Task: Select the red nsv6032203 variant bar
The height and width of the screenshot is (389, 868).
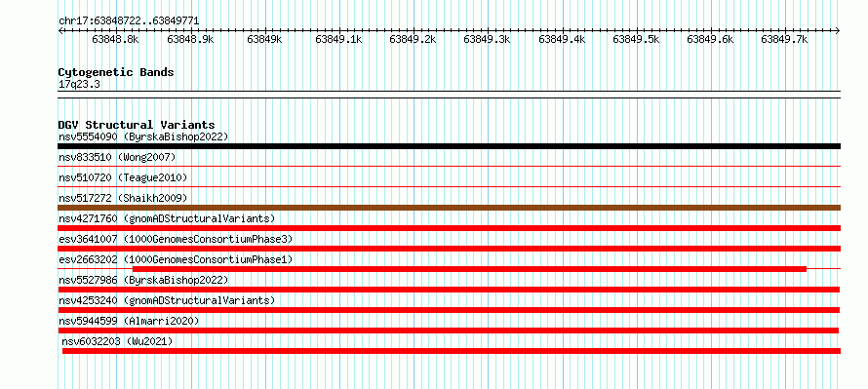Action: (x=452, y=351)
